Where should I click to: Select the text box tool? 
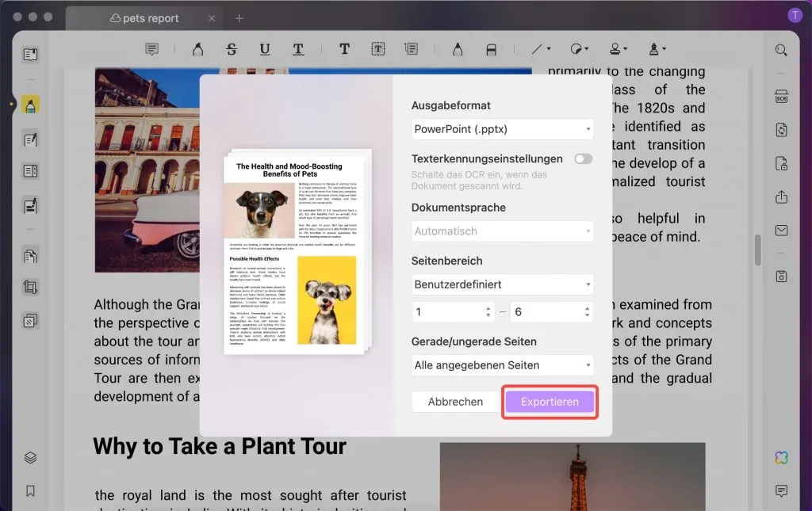(x=379, y=48)
